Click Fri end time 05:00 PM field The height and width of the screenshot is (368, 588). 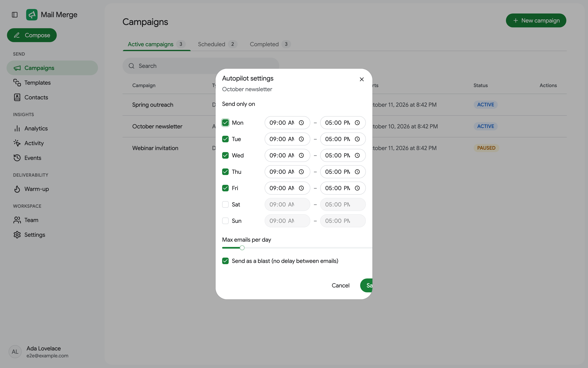(343, 188)
